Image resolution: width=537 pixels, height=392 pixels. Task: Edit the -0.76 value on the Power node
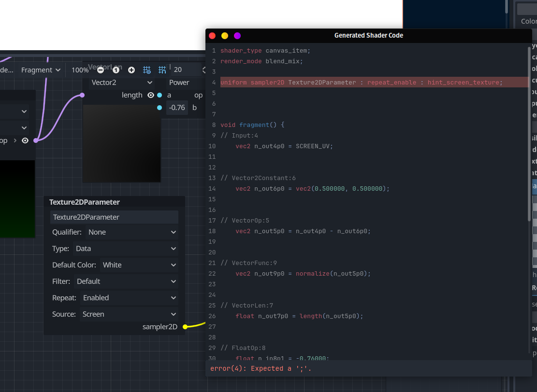click(177, 108)
